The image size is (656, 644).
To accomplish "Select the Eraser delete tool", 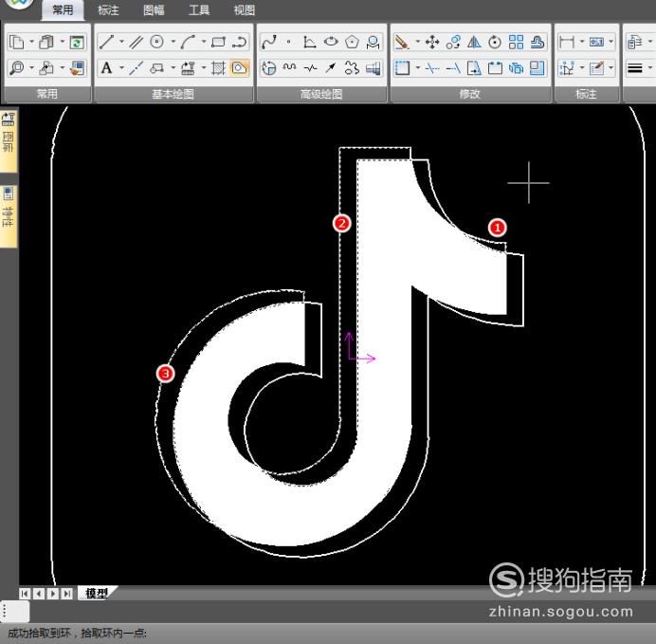I will 402,43.
